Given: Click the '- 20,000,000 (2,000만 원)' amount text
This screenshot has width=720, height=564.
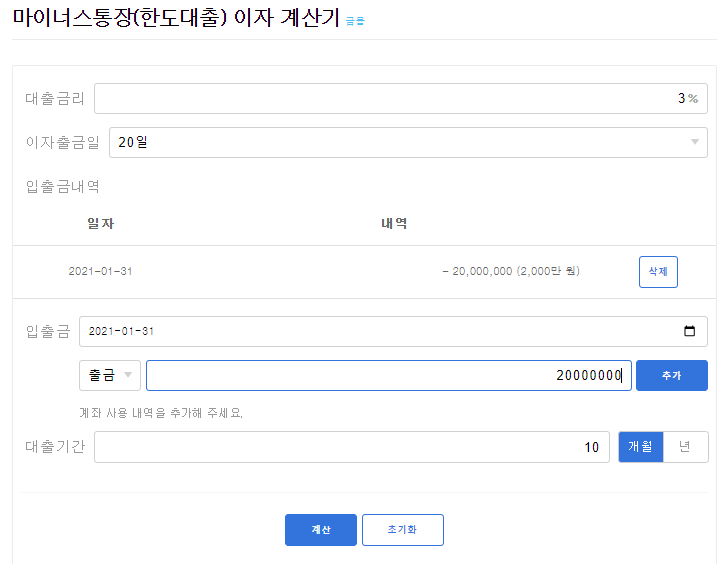Looking at the screenshot, I should point(511,271).
